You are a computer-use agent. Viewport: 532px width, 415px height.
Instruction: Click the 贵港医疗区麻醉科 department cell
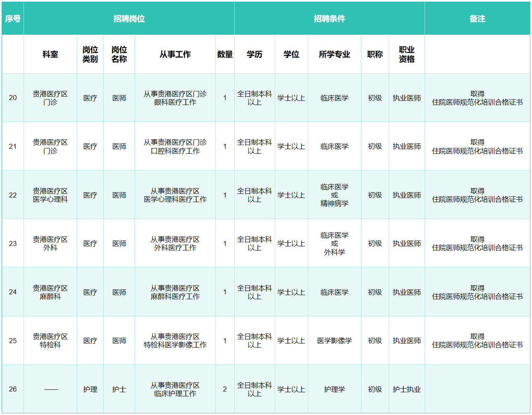tap(50, 292)
